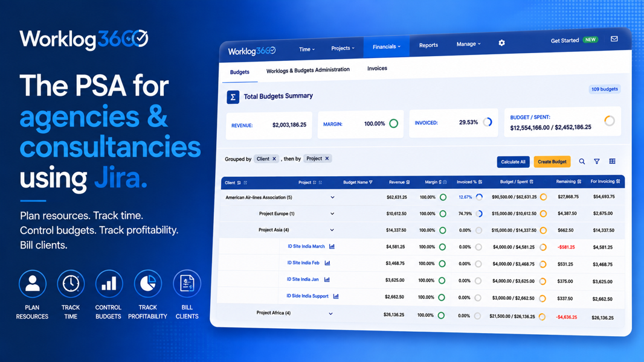
Task: Click Project Asia green margin circle
Action: (443, 230)
